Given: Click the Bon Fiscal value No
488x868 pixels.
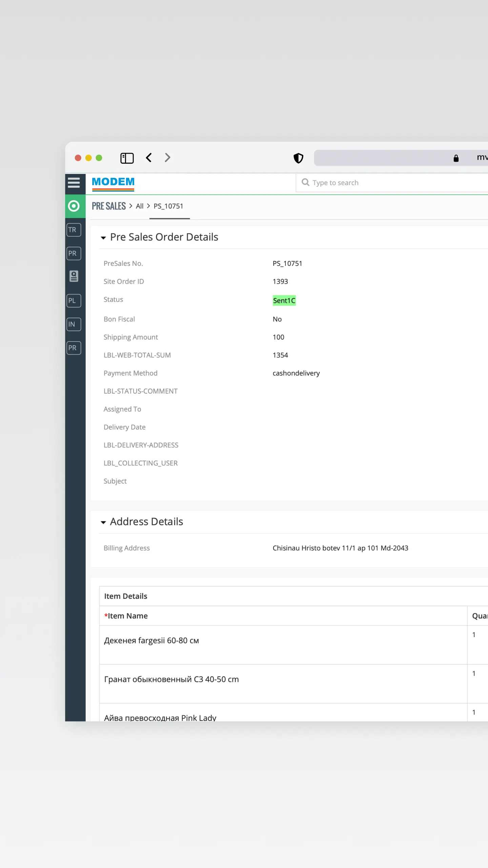Looking at the screenshot, I should [277, 319].
